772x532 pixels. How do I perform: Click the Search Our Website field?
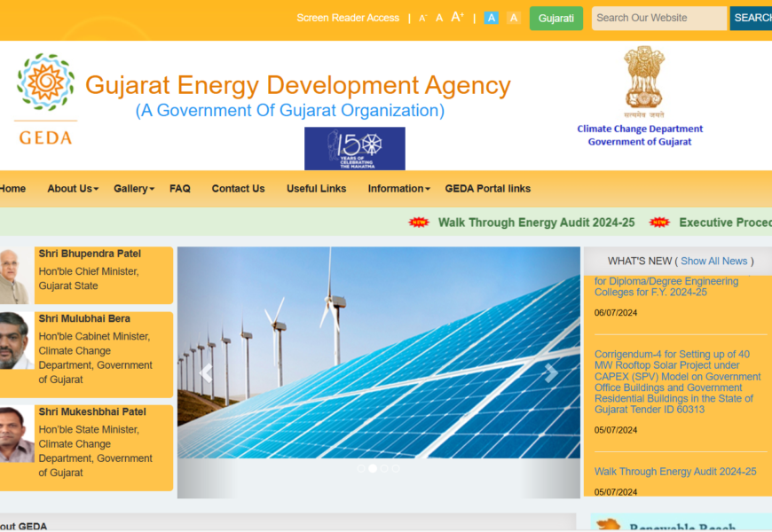(658, 19)
